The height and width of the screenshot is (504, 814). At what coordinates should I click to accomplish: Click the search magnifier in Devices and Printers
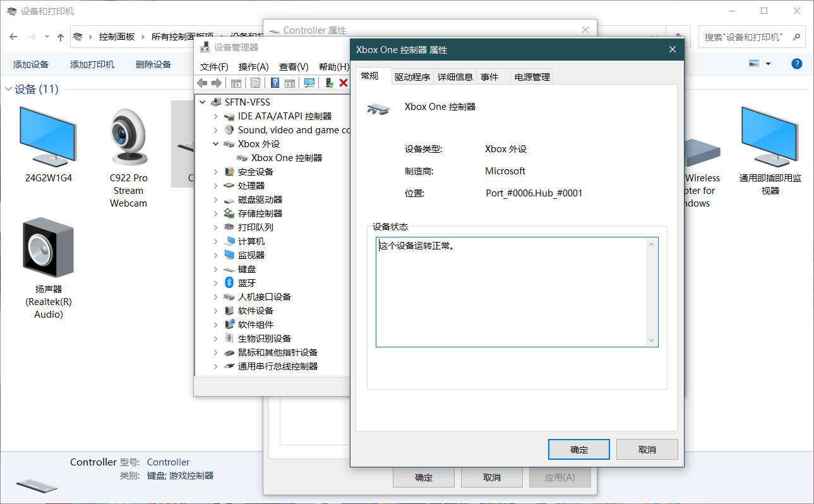tap(797, 37)
